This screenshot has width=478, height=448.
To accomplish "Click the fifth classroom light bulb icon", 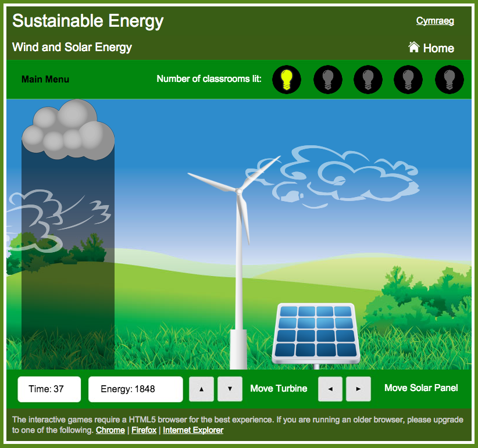I will pyautogui.click(x=450, y=80).
